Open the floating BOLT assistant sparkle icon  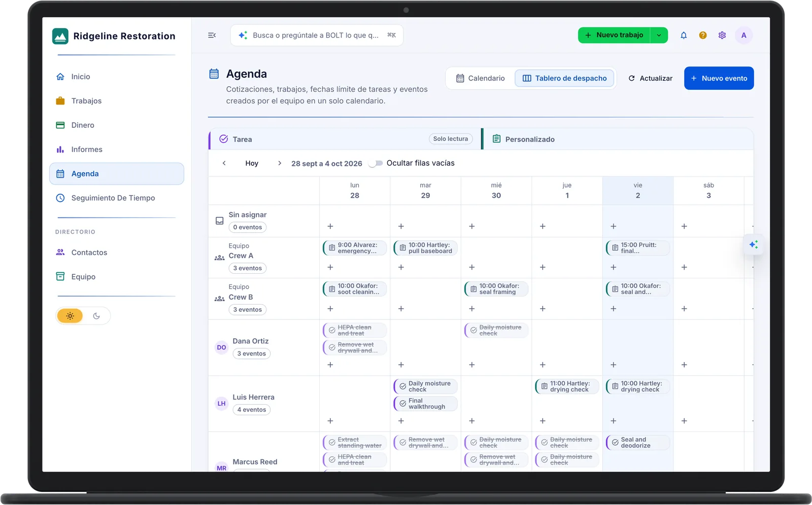point(754,245)
